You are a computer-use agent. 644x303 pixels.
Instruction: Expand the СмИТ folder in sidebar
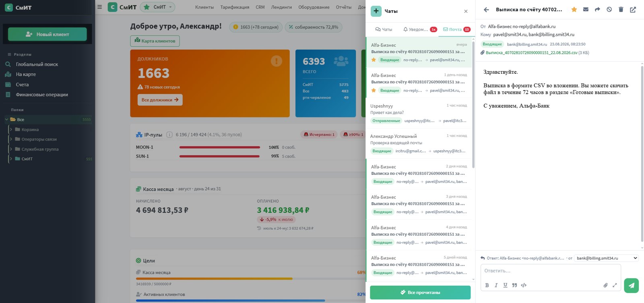point(11,159)
